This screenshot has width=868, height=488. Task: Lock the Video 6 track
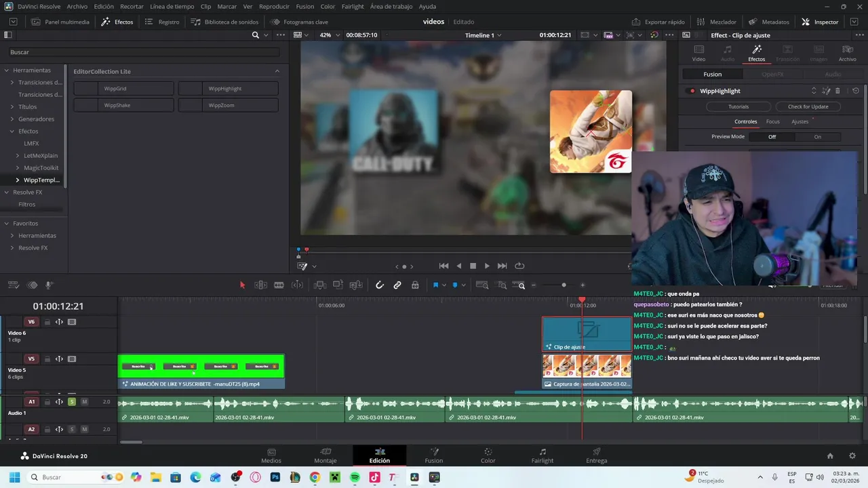47,322
